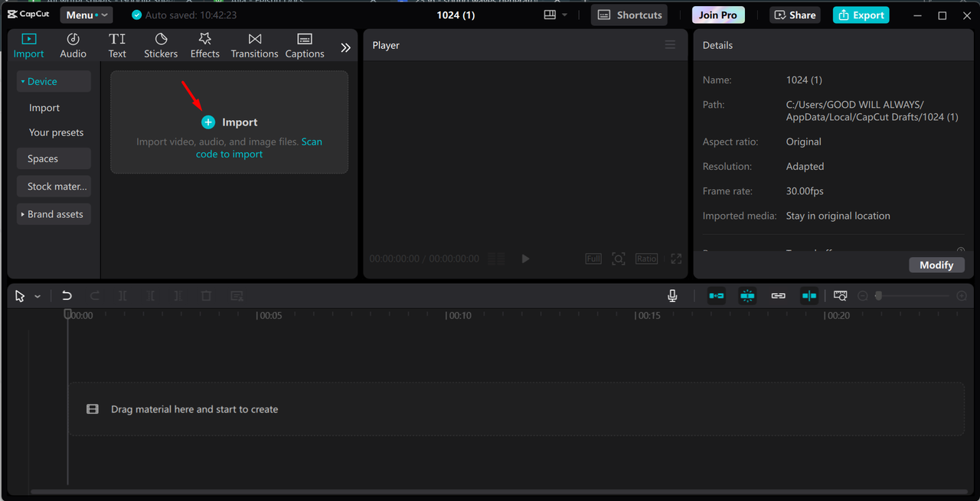Viewport: 980px width, 501px height.
Task: Click the timeline playhead at 00:00
Action: [67, 314]
